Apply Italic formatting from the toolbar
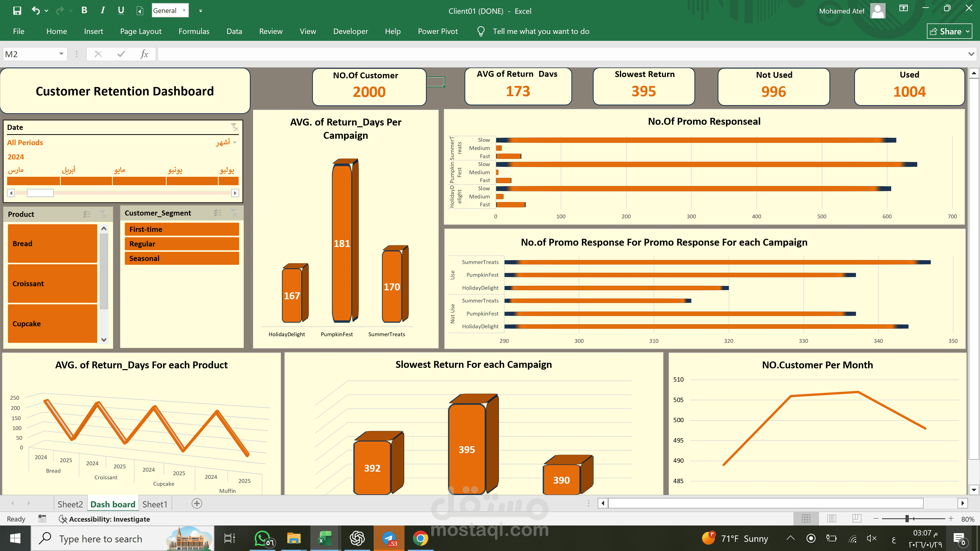Screen dimensions: 980x551 click(x=103, y=10)
